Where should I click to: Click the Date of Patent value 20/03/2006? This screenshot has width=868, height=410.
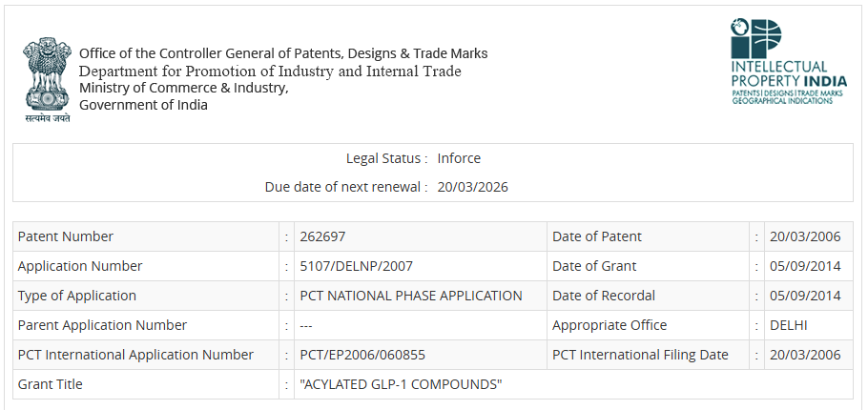[x=805, y=236]
